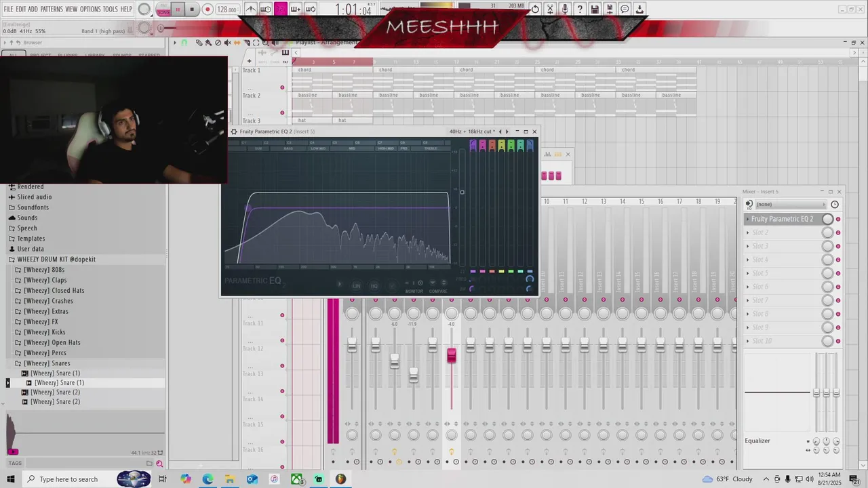Select the mute tool speaker icon in playlist

(x=227, y=43)
